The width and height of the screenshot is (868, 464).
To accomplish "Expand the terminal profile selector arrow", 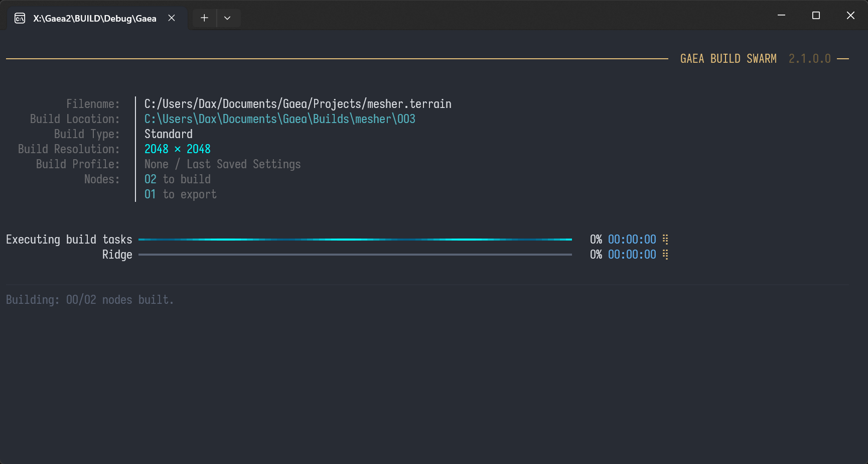I will 228,18.
